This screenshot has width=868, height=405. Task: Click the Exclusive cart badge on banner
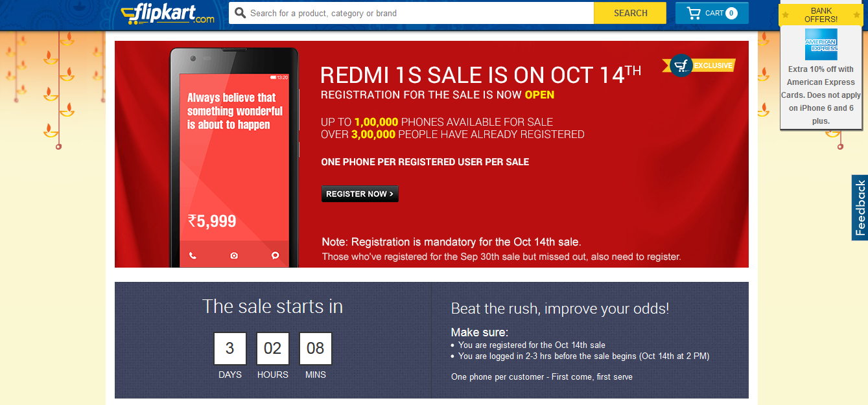(681, 65)
